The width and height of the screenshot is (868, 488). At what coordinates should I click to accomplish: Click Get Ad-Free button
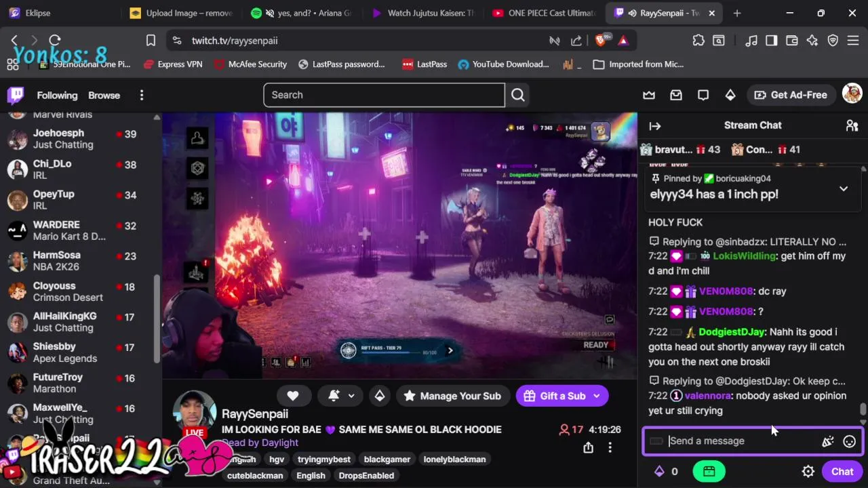[x=791, y=95]
